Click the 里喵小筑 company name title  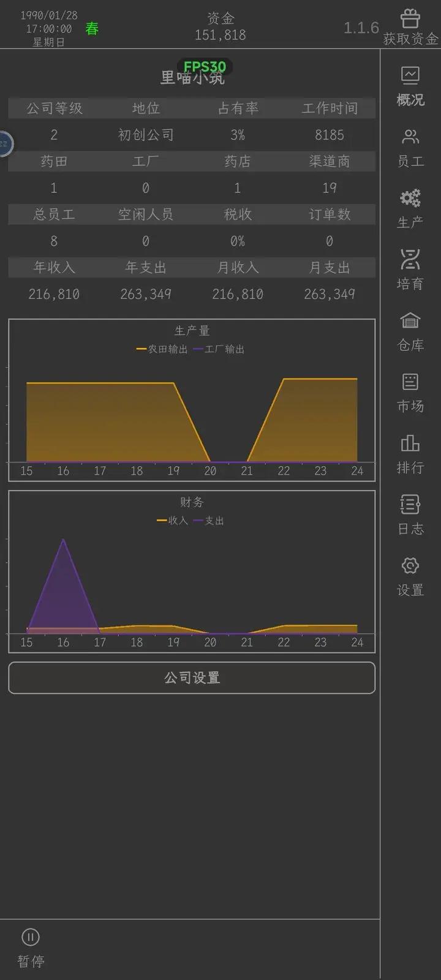click(192, 77)
